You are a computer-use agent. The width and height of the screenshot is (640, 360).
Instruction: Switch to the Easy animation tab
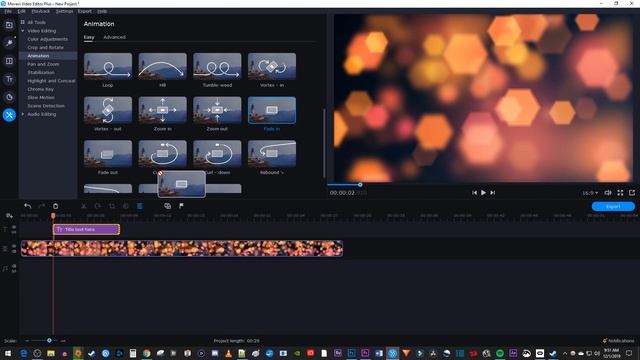click(x=89, y=37)
